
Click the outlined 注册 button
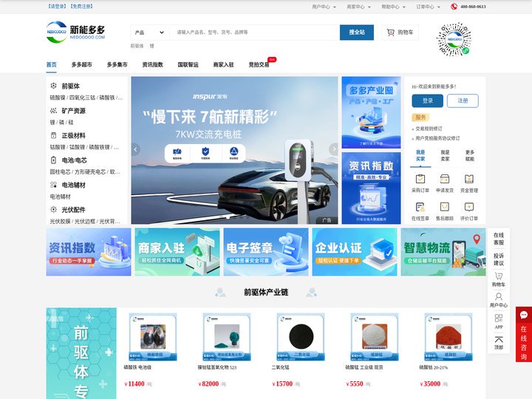[x=463, y=100]
